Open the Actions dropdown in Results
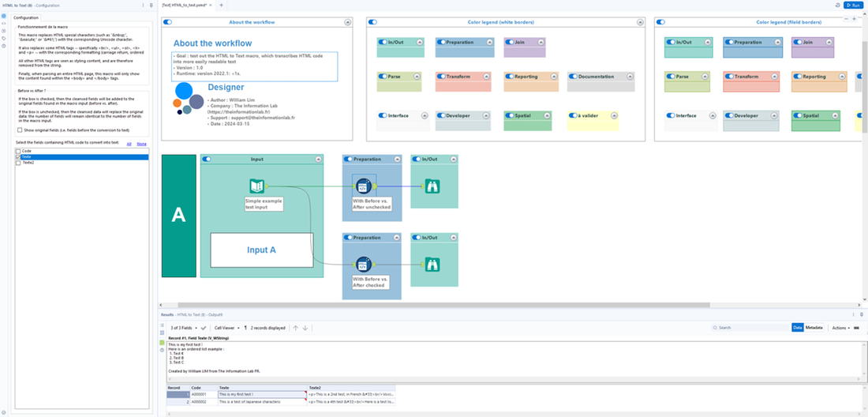 [x=840, y=328]
